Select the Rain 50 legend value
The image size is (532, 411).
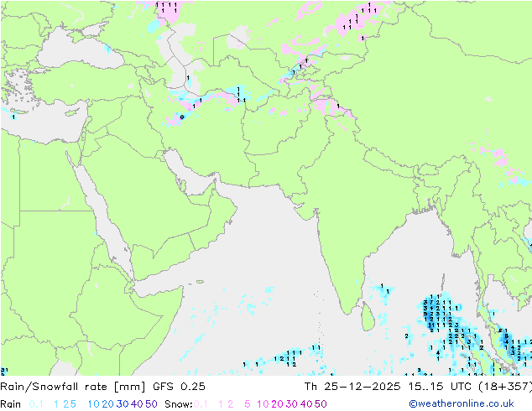click(151, 404)
